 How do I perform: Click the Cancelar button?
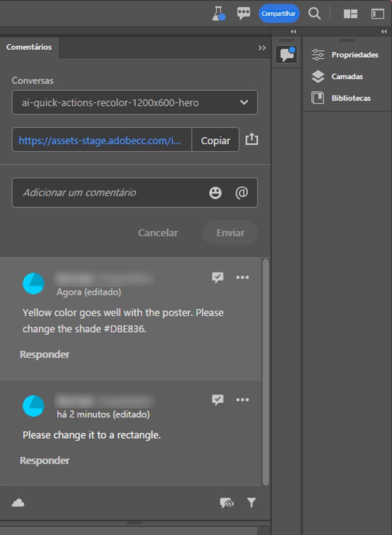(158, 233)
